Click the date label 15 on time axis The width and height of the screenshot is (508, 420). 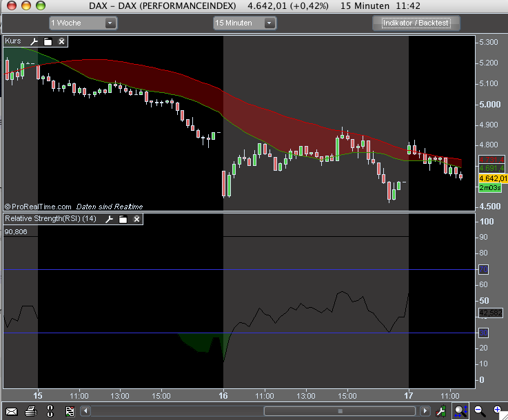[x=38, y=395]
